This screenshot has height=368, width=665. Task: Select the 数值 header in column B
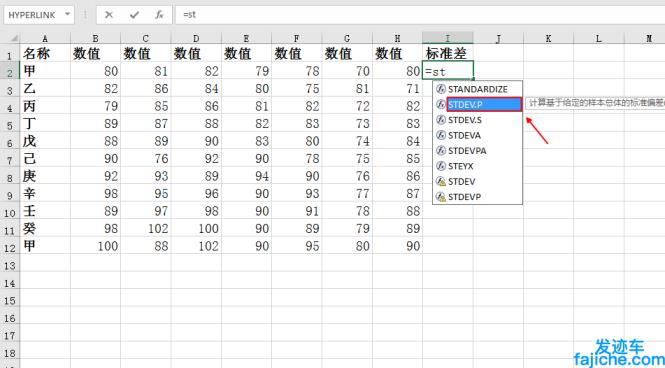click(x=95, y=53)
